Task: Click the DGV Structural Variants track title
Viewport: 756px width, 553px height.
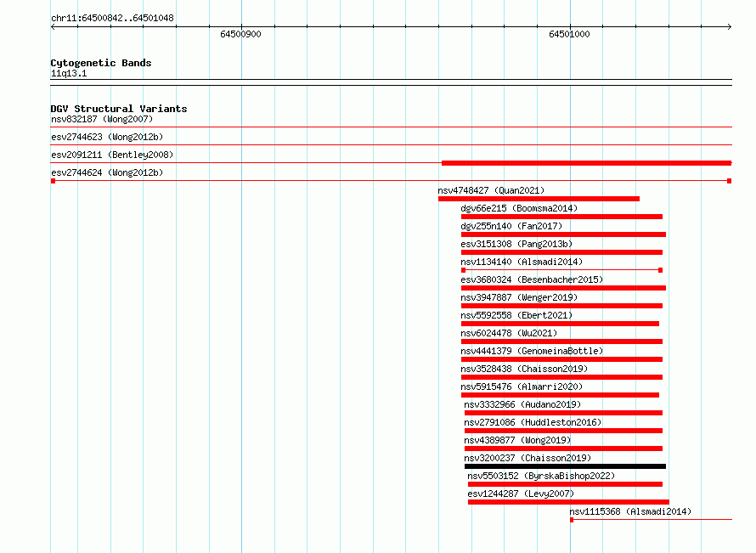Action: point(119,109)
